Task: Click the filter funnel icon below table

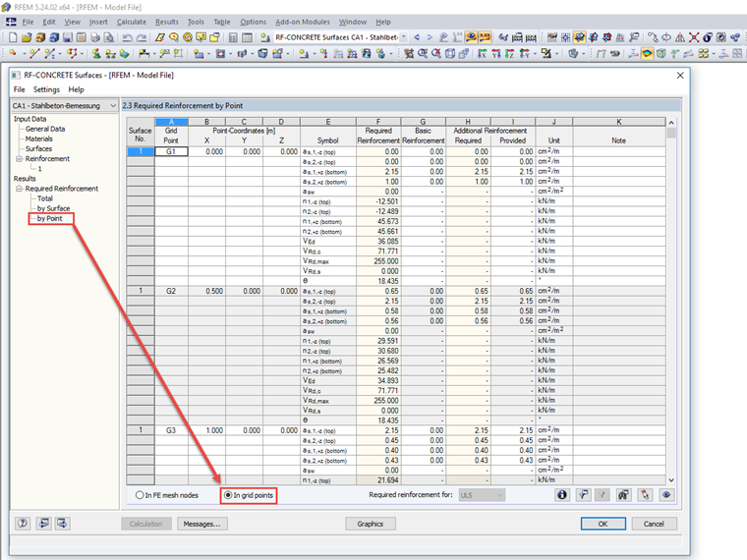Action: (x=583, y=495)
